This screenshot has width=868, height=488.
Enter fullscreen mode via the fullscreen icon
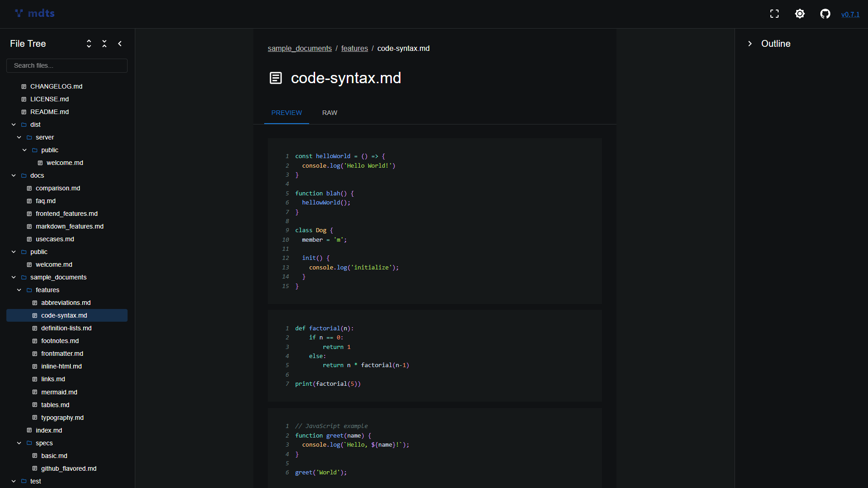tap(774, 14)
